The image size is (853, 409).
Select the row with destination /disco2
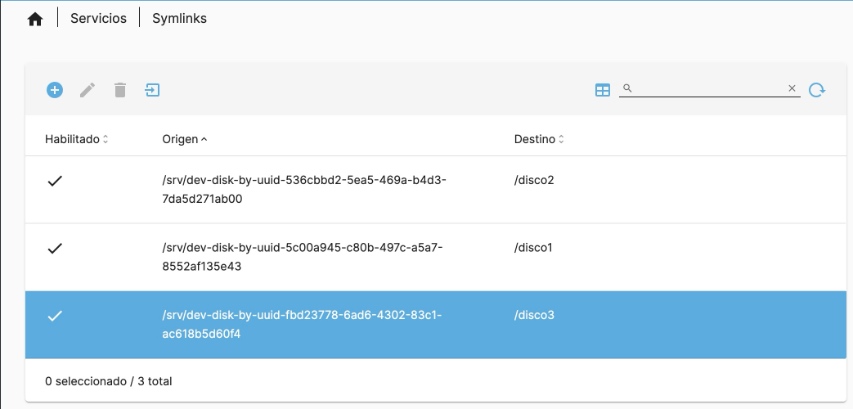click(x=436, y=189)
